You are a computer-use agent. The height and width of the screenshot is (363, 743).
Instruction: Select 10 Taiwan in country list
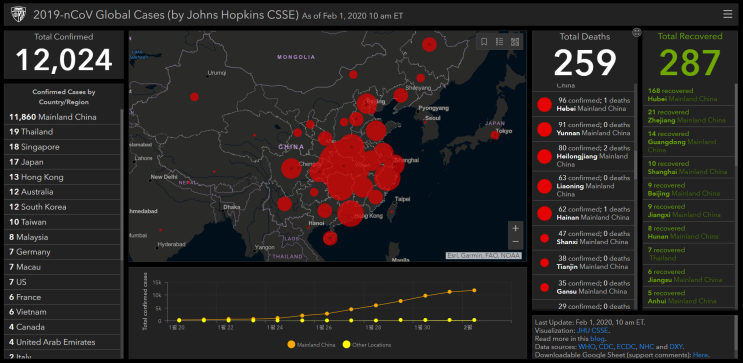tap(63, 222)
